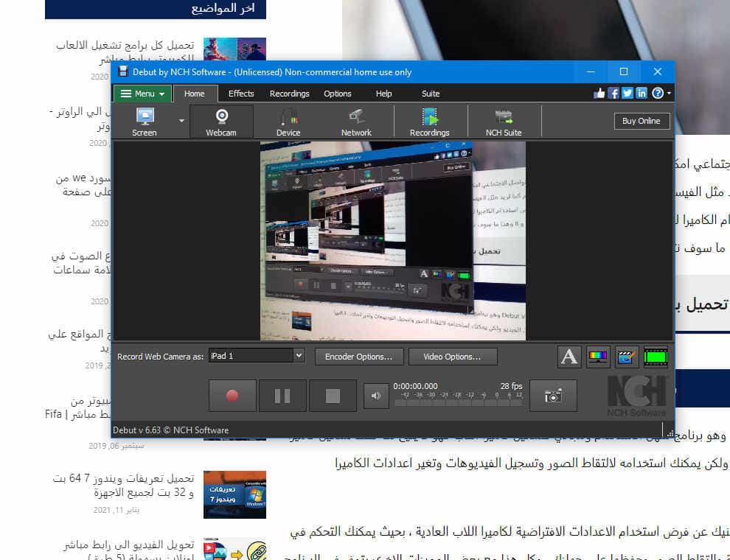Click the LinkedIn share icon
Screen dimensions: 730x560
tap(642, 94)
